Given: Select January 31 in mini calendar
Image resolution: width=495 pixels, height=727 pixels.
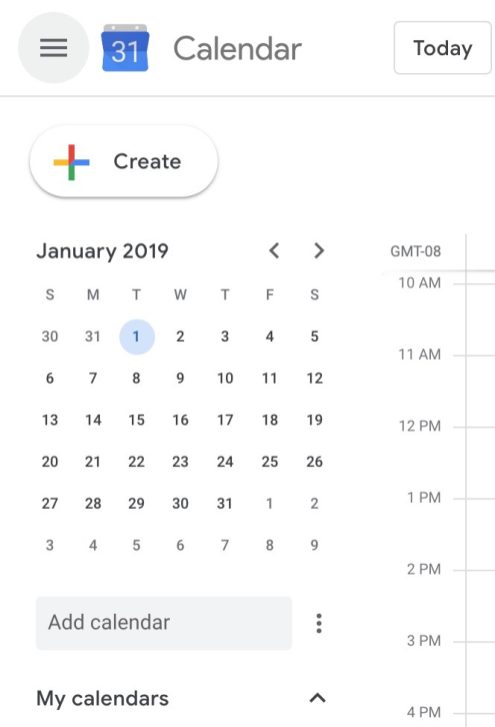Looking at the screenshot, I should pyautogui.click(x=225, y=504).
